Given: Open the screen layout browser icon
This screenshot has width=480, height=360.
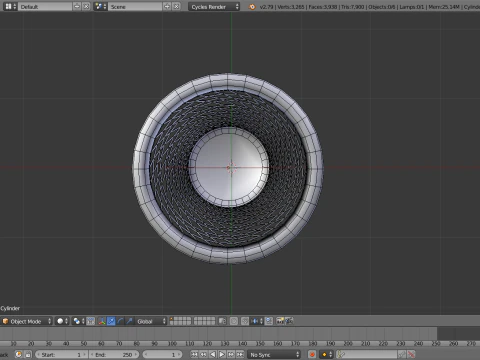Looking at the screenshot, I should 10,6.
